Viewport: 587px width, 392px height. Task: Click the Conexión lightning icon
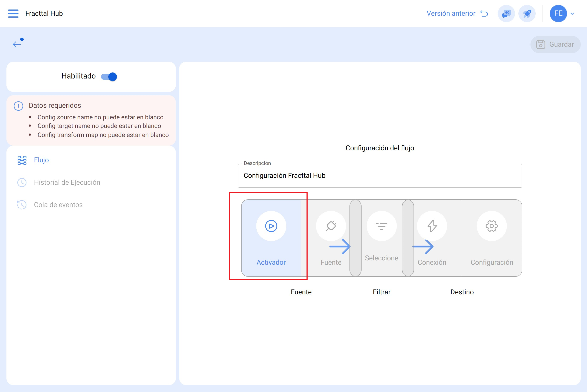point(432,226)
